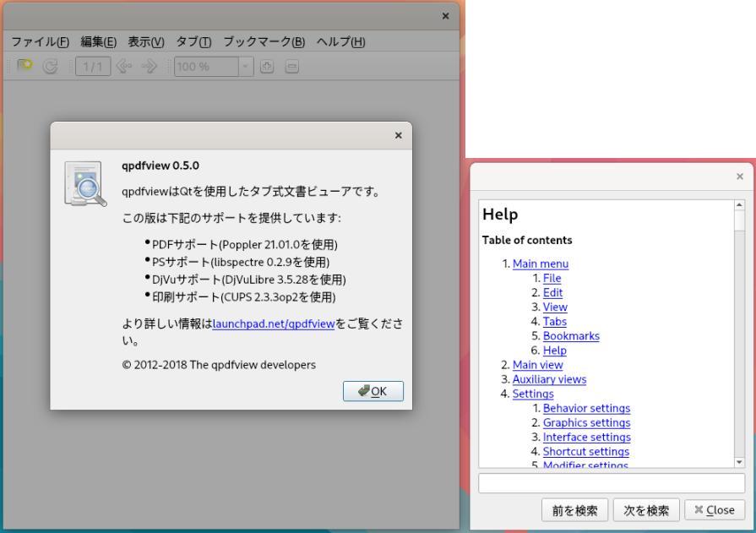
Task: Close the main qpdfview window
Action: click(x=445, y=16)
